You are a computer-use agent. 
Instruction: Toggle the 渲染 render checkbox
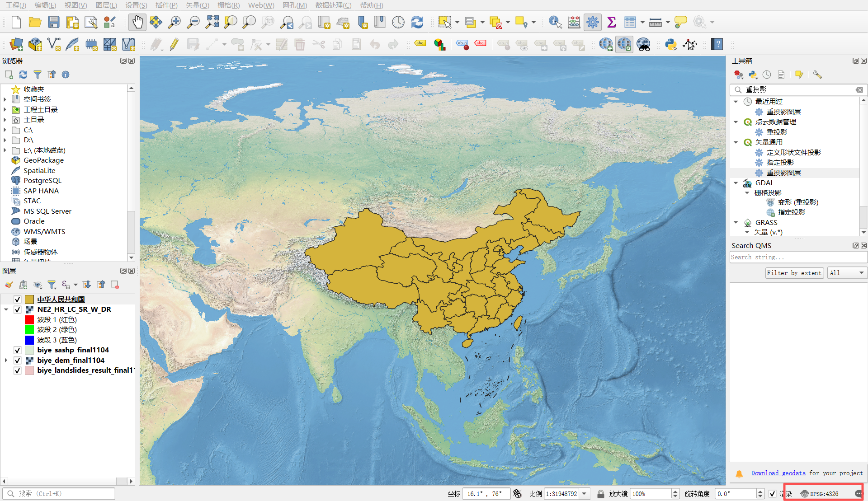[x=773, y=494]
